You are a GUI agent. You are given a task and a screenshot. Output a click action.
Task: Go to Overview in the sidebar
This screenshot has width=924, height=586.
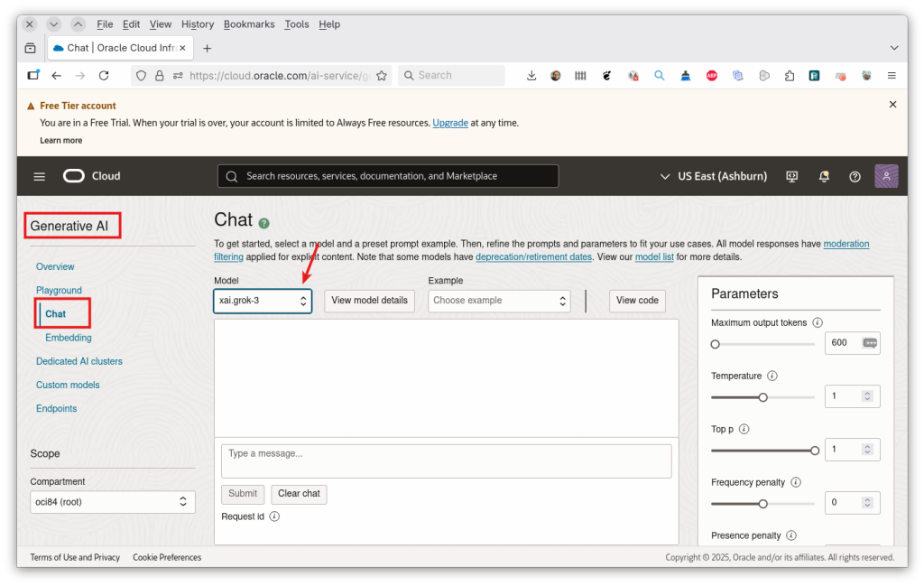pyautogui.click(x=55, y=266)
